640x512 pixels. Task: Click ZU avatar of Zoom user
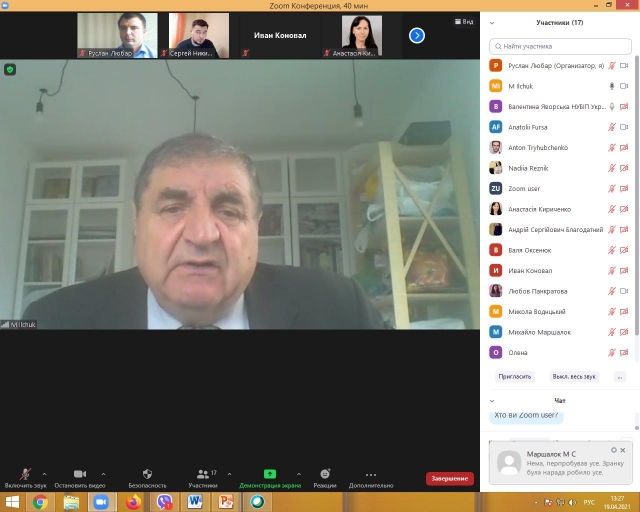click(x=496, y=189)
